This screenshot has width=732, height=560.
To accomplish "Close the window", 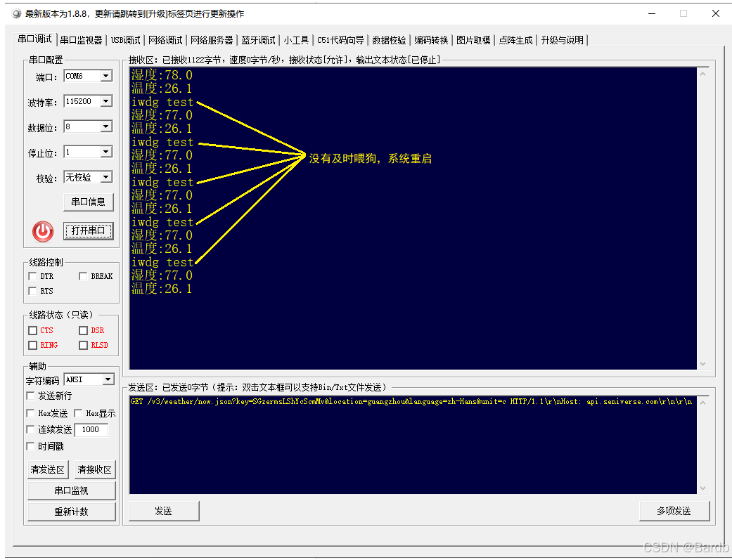I will click(x=715, y=13).
